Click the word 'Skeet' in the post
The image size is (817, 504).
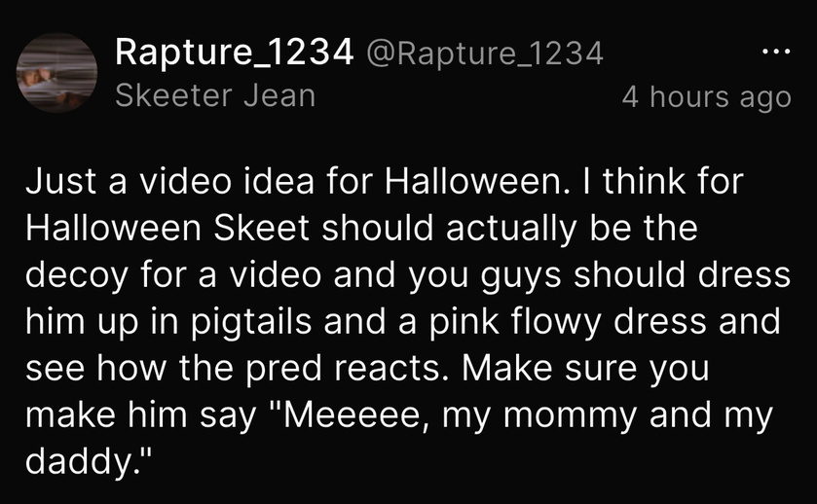pyautogui.click(x=262, y=228)
